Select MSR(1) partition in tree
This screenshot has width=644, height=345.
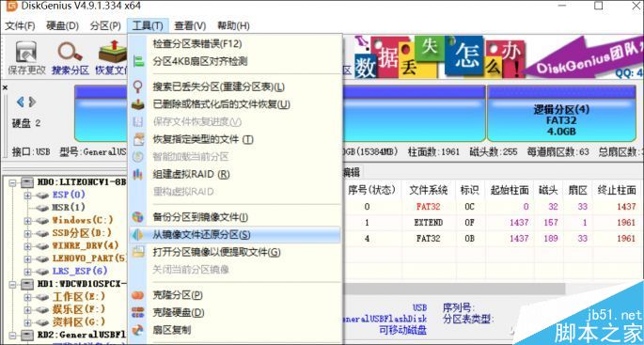click(x=69, y=207)
